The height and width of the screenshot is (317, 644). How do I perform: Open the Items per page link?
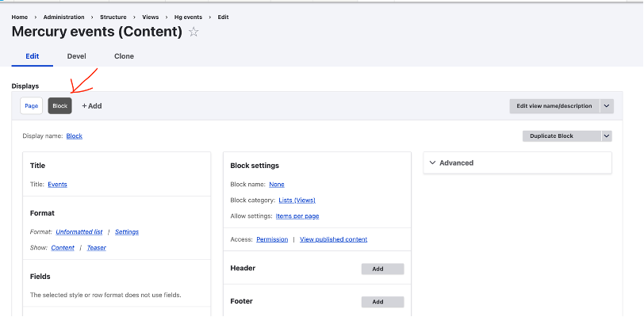pos(297,216)
